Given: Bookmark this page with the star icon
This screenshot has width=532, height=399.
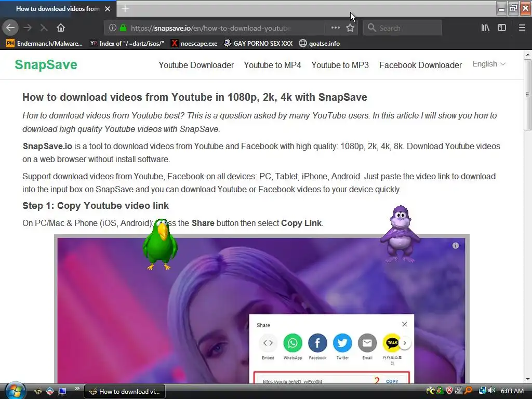Looking at the screenshot, I should tap(350, 28).
